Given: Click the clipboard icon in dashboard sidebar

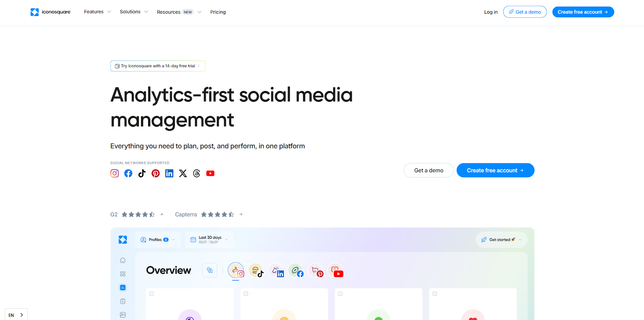Looking at the screenshot, I should pos(123,301).
